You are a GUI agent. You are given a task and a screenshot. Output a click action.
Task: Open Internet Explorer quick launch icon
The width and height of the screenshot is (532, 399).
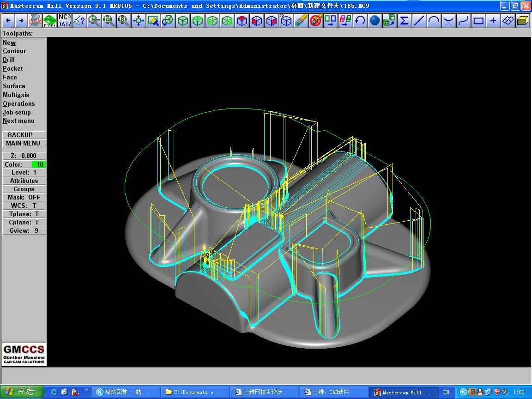click(54, 392)
